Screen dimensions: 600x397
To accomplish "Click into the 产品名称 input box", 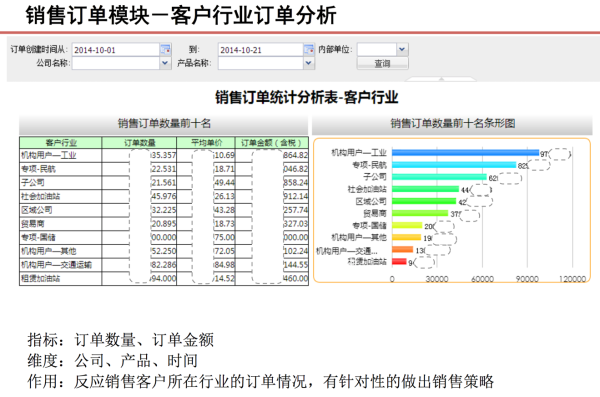I will point(261,63).
